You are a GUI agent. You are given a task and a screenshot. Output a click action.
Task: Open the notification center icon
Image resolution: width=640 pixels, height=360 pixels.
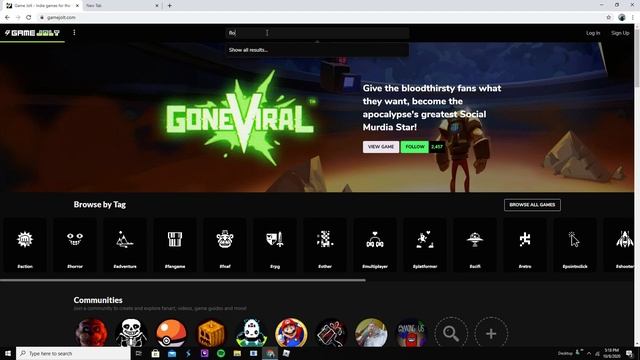pos(629,353)
